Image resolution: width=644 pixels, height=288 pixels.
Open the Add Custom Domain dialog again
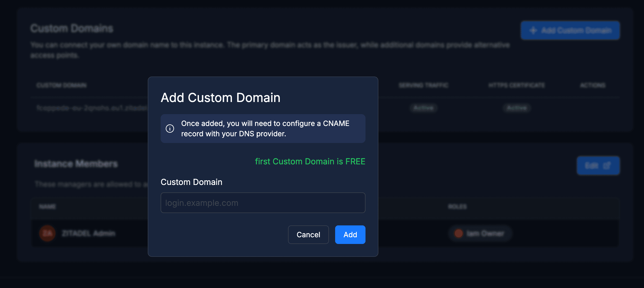pyautogui.click(x=570, y=30)
